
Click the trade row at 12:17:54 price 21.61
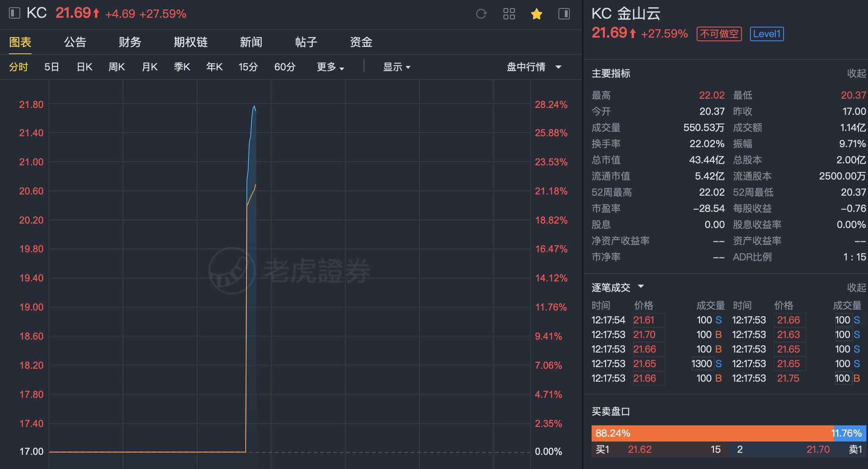(657, 320)
